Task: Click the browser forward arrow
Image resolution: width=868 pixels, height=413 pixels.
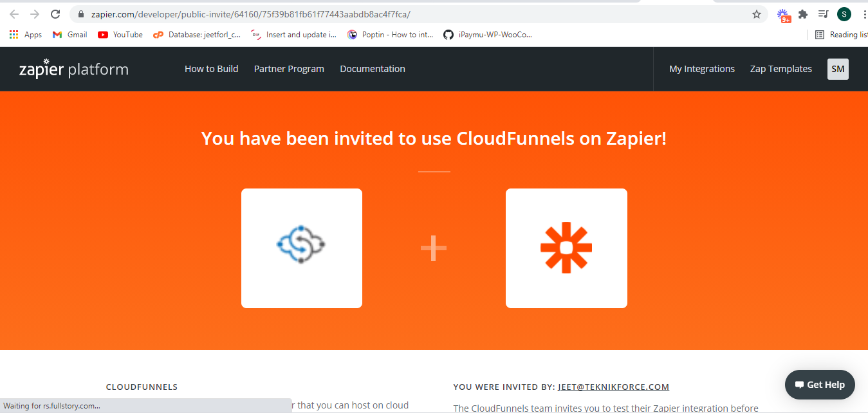Action: (35, 14)
